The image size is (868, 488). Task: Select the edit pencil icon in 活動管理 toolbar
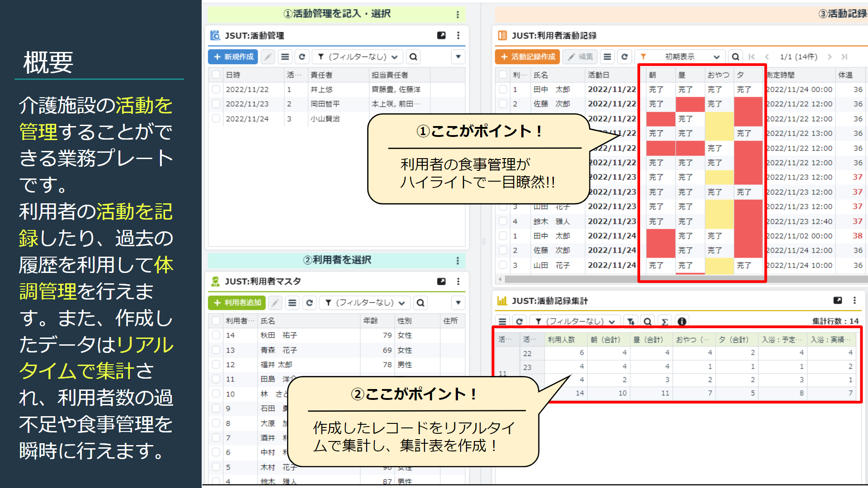pyautogui.click(x=268, y=56)
